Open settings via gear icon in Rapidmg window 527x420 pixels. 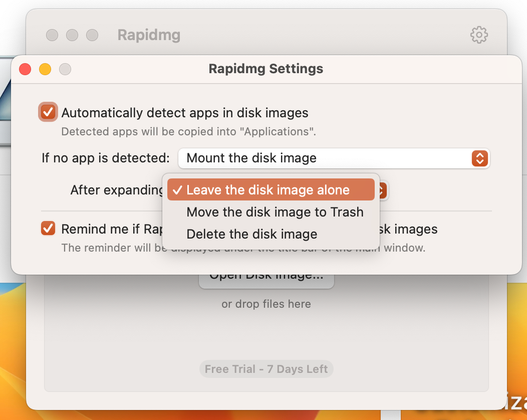[x=479, y=35]
